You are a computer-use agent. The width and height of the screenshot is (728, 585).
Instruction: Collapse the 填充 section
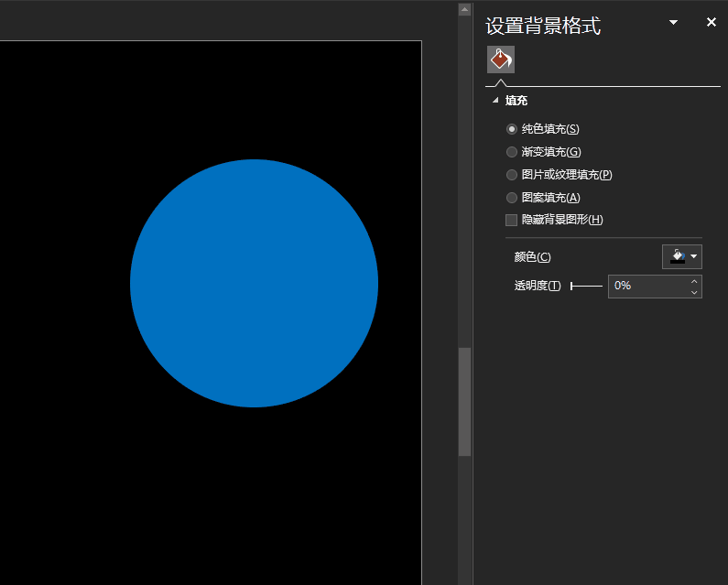tap(495, 100)
